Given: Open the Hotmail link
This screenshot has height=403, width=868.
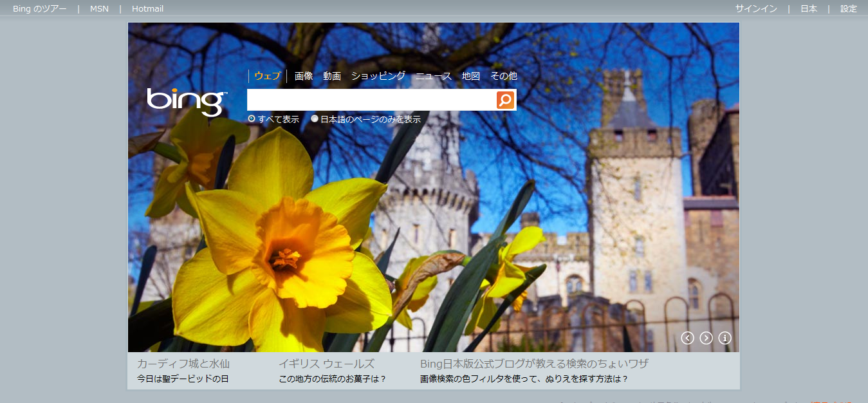Looking at the screenshot, I should 147,9.
